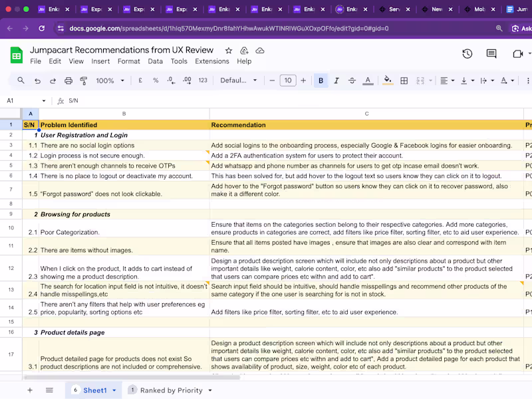The image size is (532, 399).
Task: Switch to Ranked by Priority sheet
Action: pyautogui.click(x=171, y=390)
